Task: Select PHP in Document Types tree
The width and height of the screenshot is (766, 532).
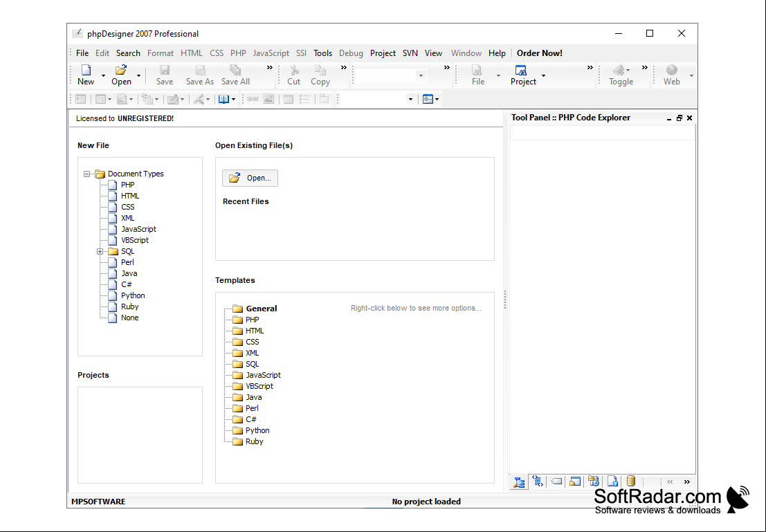Action: (127, 185)
